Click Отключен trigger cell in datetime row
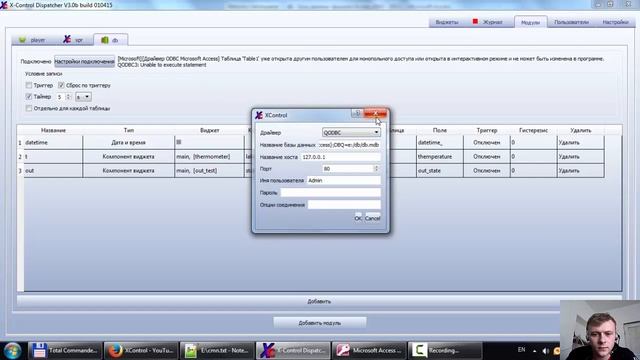The image size is (640, 360). 487,142
